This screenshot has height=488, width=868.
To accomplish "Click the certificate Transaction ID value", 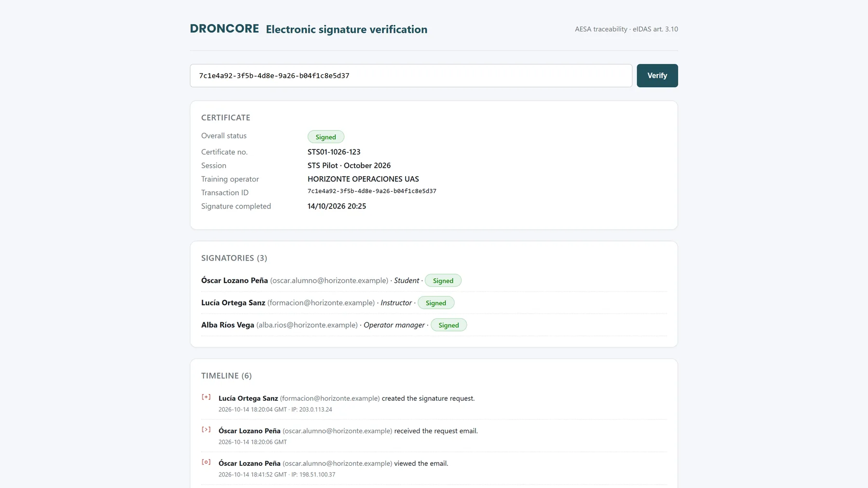I will [x=372, y=191].
